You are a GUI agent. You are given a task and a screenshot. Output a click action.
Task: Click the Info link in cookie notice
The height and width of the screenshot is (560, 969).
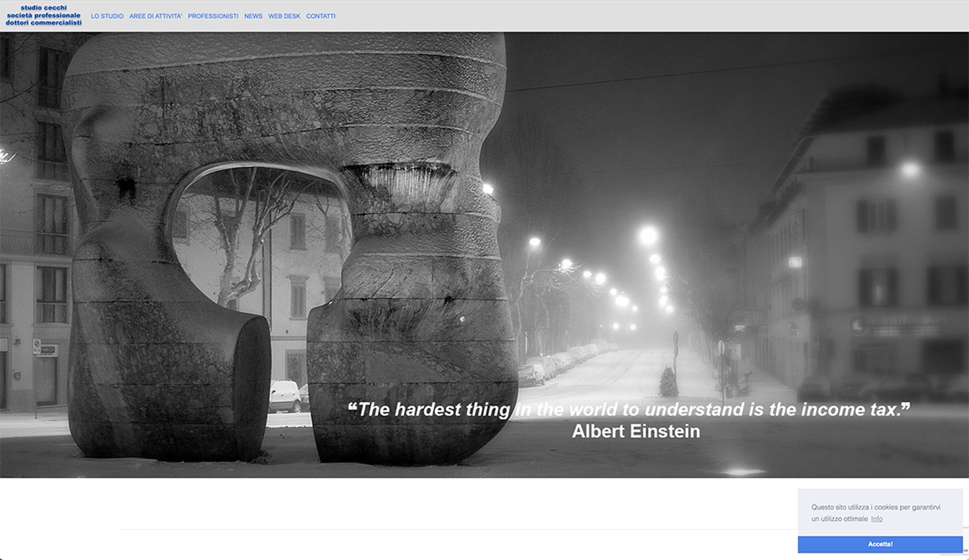point(876,519)
